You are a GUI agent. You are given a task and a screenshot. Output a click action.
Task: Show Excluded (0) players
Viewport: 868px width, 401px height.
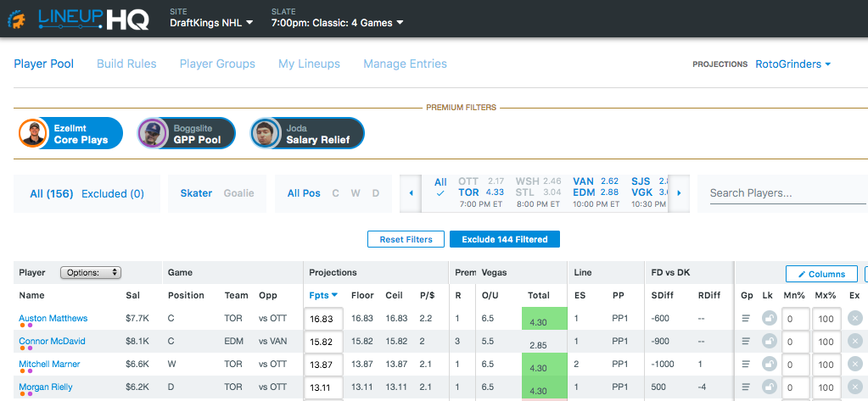[x=113, y=193]
